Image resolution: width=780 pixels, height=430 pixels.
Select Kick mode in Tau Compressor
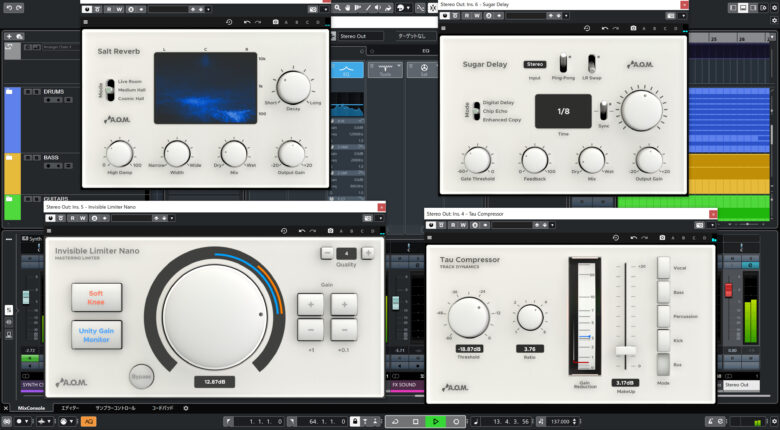pyautogui.click(x=664, y=341)
